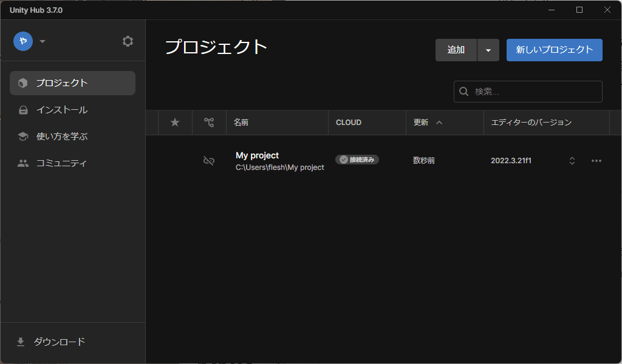Focus the 検索 search field
The image size is (622, 364).
tap(528, 92)
